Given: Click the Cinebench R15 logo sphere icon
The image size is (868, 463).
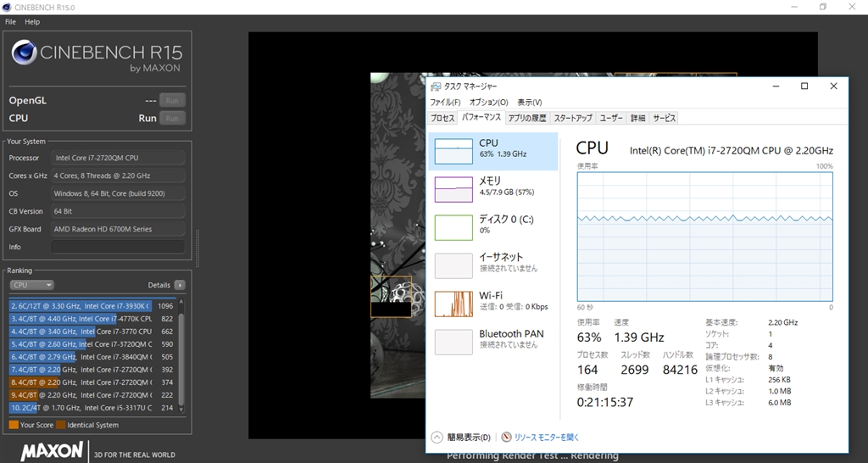Looking at the screenshot, I should pos(25,53).
